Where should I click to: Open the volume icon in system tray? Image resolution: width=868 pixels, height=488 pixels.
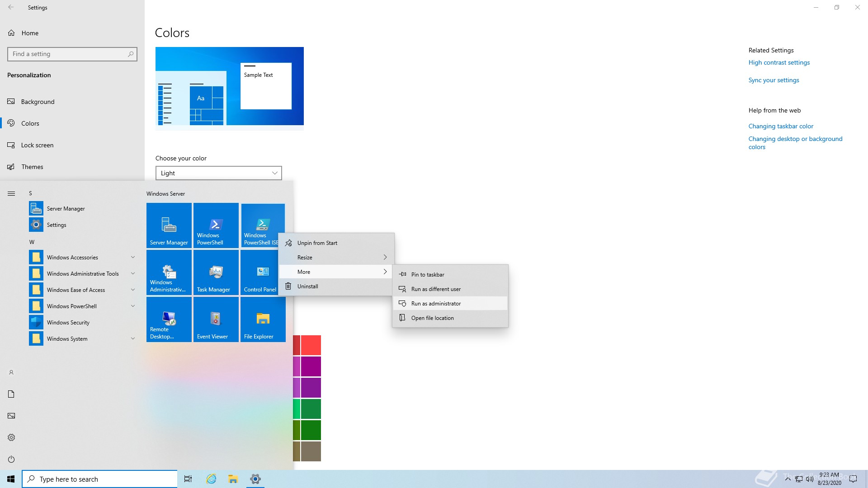(809, 479)
